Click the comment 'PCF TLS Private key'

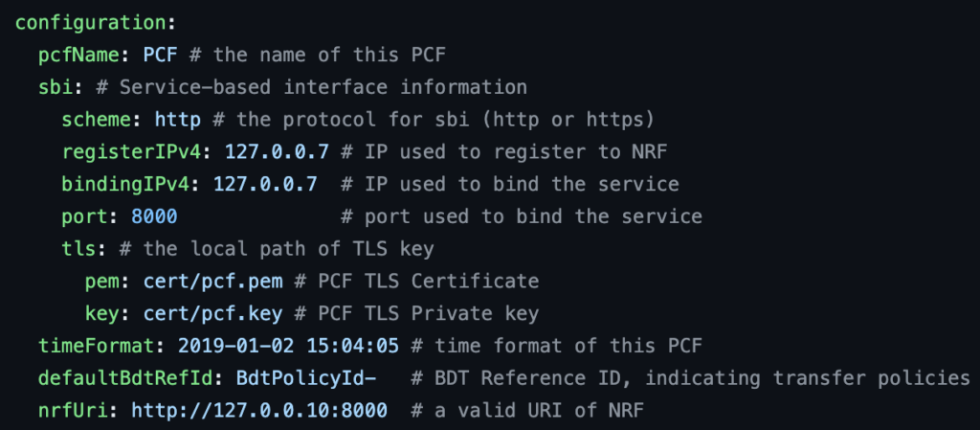tap(428, 314)
